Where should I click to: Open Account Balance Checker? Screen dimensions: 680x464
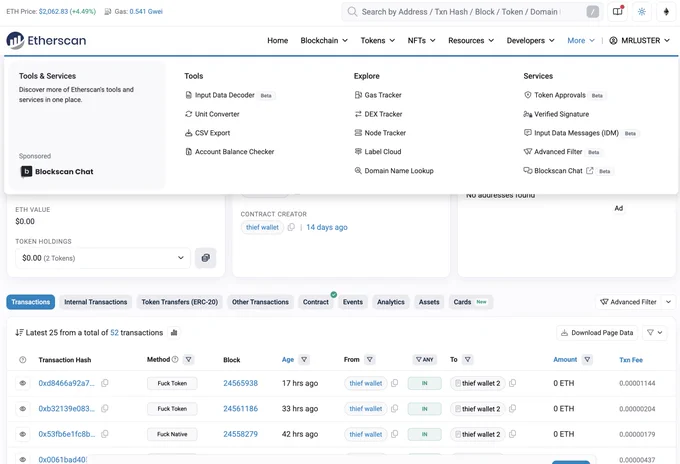pos(230,152)
